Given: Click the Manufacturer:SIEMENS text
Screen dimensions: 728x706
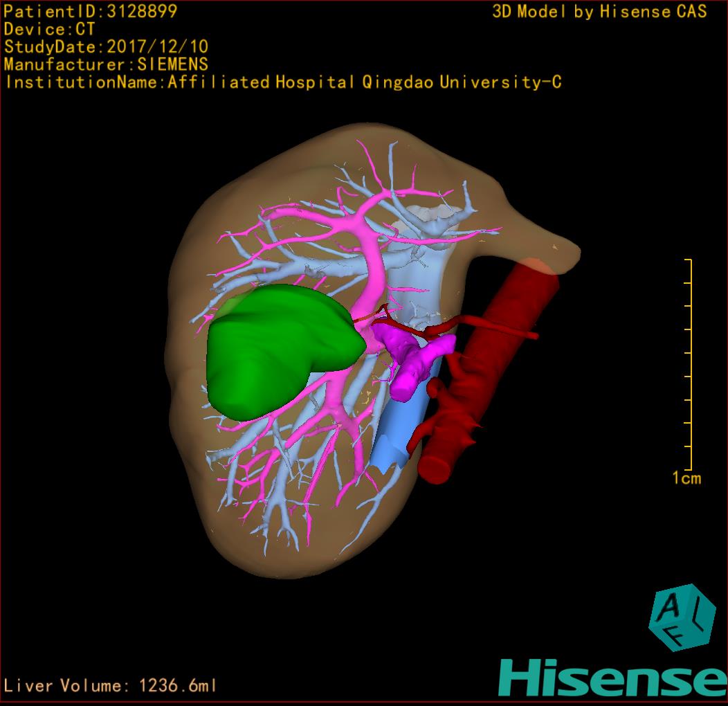Looking at the screenshot, I should tap(106, 64).
